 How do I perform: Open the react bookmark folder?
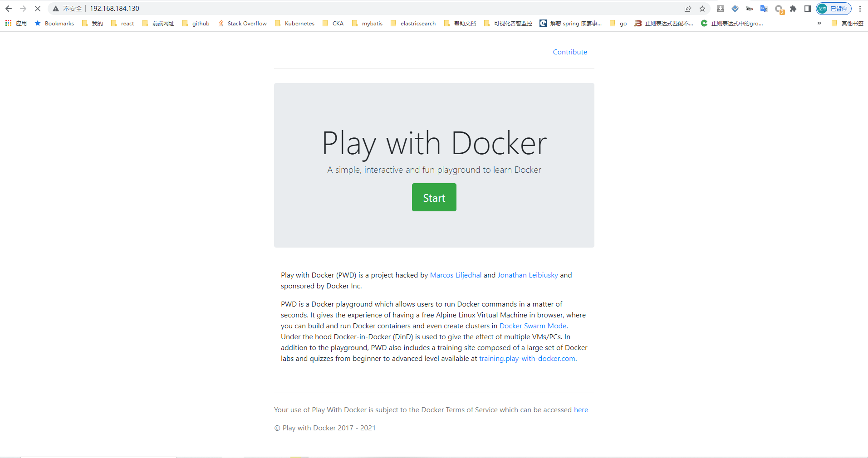click(123, 23)
